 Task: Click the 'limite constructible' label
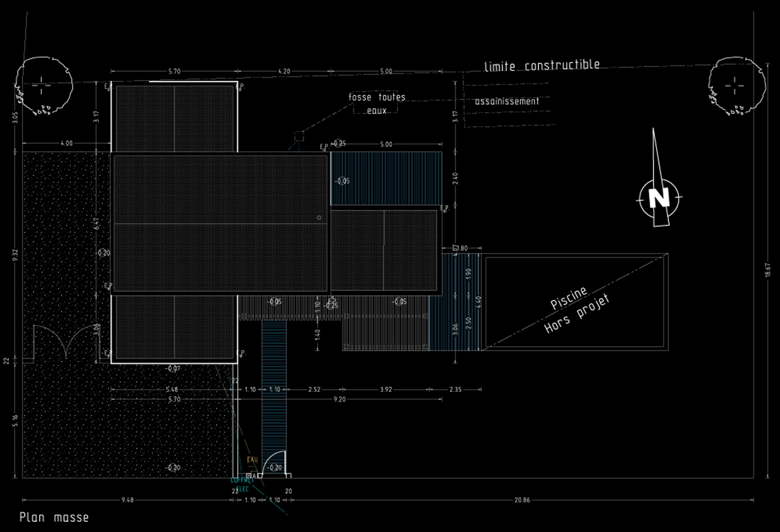[x=542, y=66]
